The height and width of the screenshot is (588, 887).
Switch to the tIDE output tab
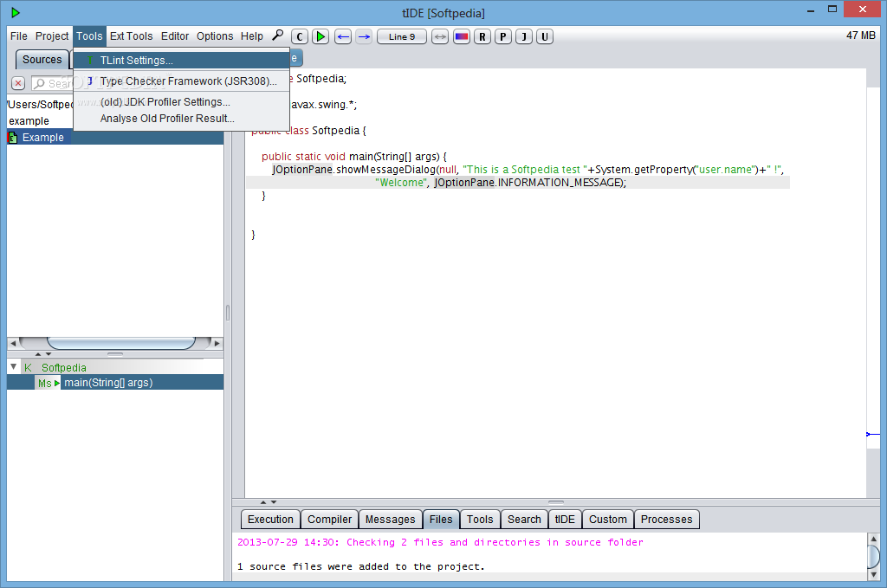565,519
